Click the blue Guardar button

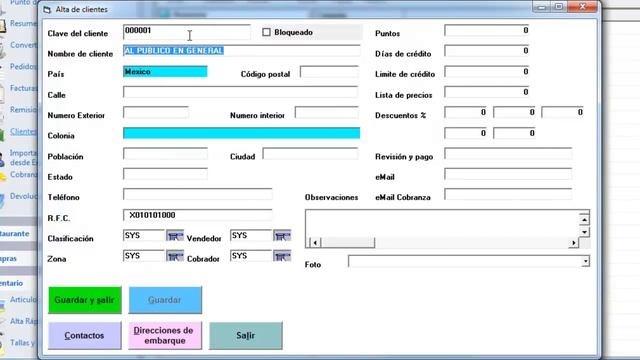click(165, 300)
